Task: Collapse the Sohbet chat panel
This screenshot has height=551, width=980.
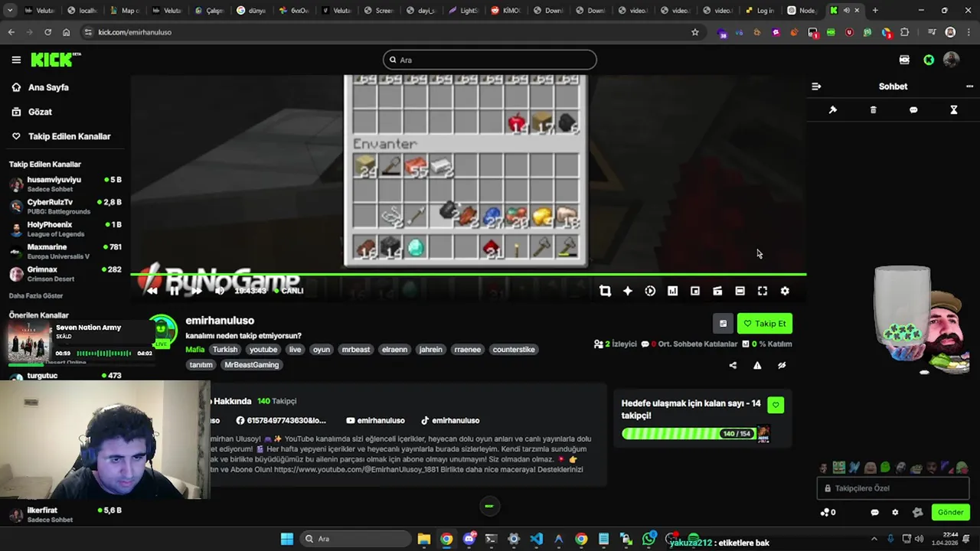Action: tap(816, 86)
